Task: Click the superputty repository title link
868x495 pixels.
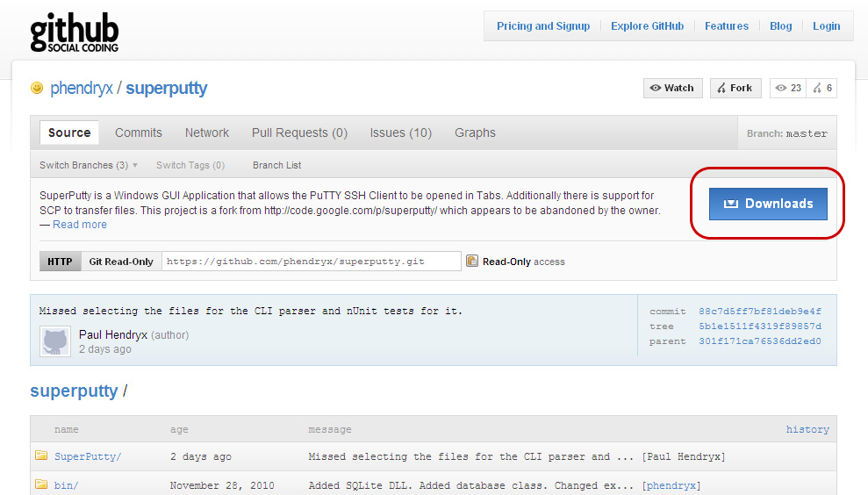Action: tap(166, 88)
